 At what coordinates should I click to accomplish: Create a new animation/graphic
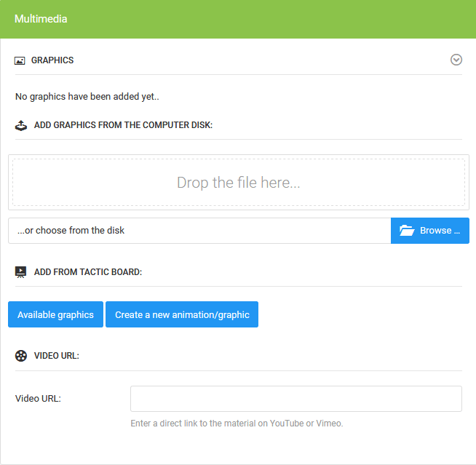[182, 315]
